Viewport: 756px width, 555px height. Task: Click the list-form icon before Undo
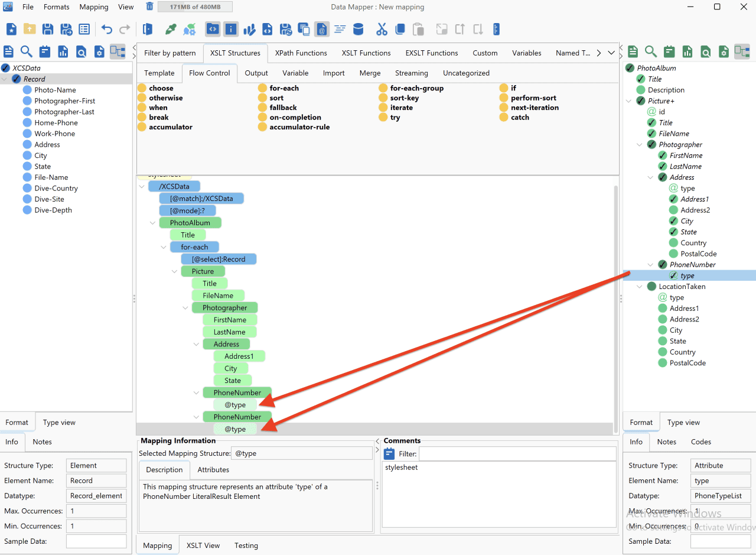pyautogui.click(x=84, y=29)
